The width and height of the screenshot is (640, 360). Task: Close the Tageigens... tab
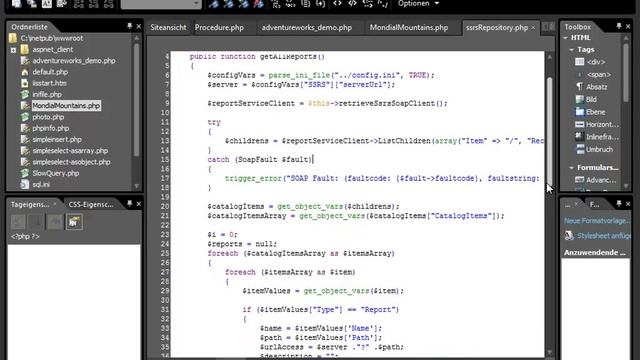point(55,204)
